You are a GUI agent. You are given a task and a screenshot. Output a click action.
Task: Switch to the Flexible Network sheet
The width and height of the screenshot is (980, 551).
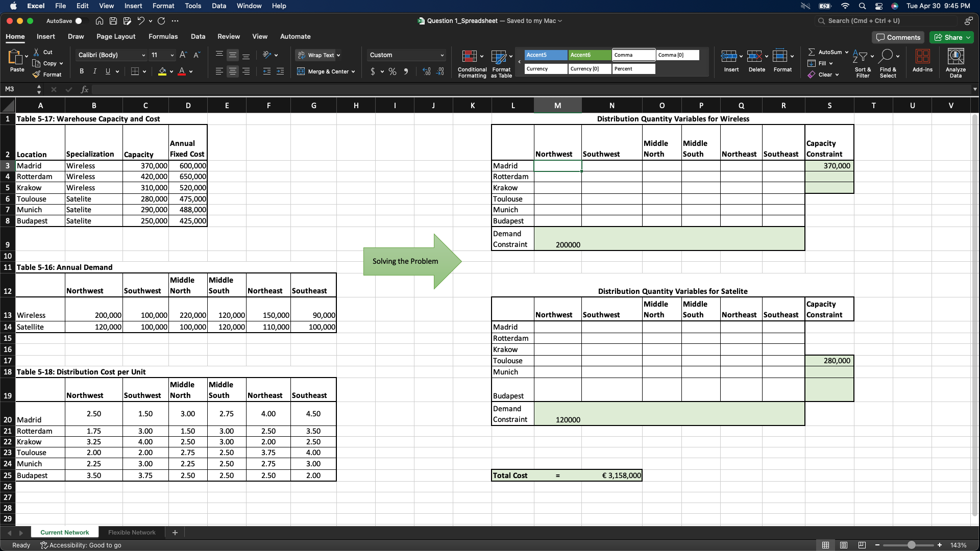tap(131, 532)
